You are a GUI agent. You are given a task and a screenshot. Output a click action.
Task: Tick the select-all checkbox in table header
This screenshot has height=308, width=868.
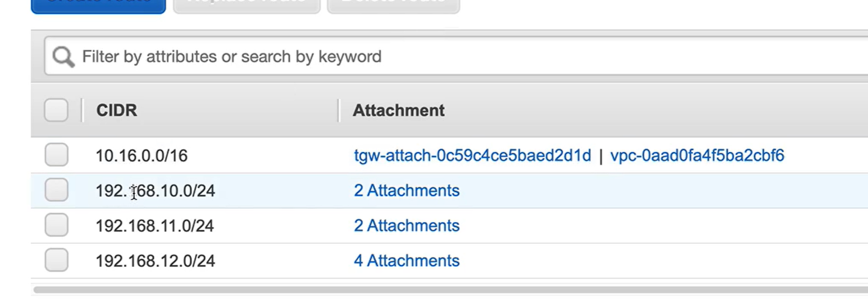(56, 110)
